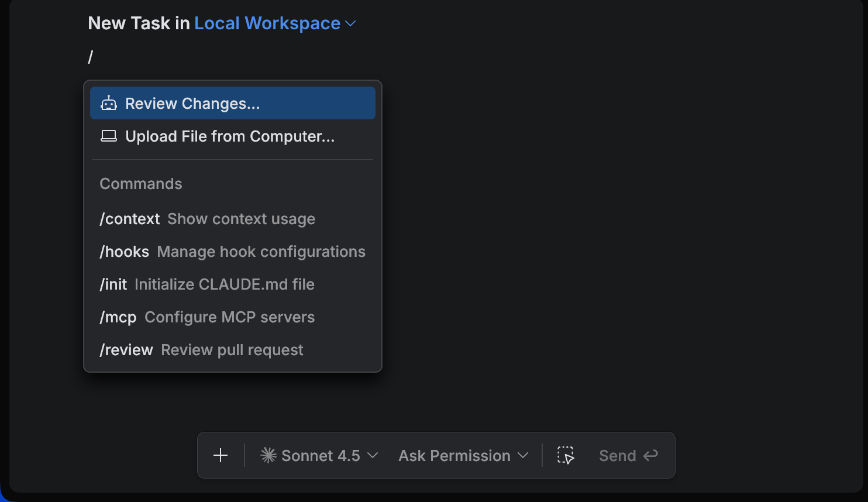This screenshot has width=868, height=502.
Task: Choose the /review pull request command
Action: coord(201,350)
